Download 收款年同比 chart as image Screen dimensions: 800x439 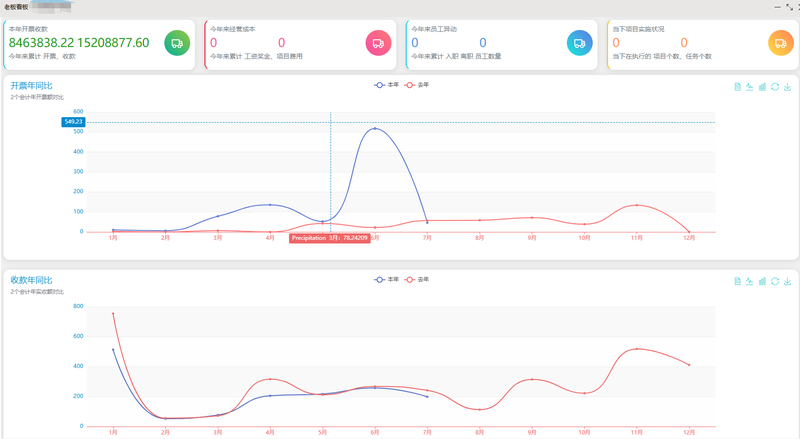787,281
